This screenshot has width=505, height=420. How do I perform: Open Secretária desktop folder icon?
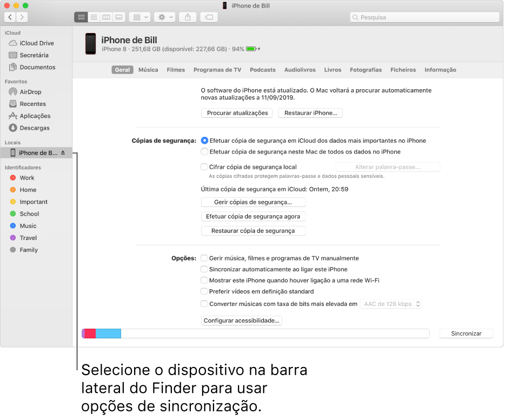point(13,55)
